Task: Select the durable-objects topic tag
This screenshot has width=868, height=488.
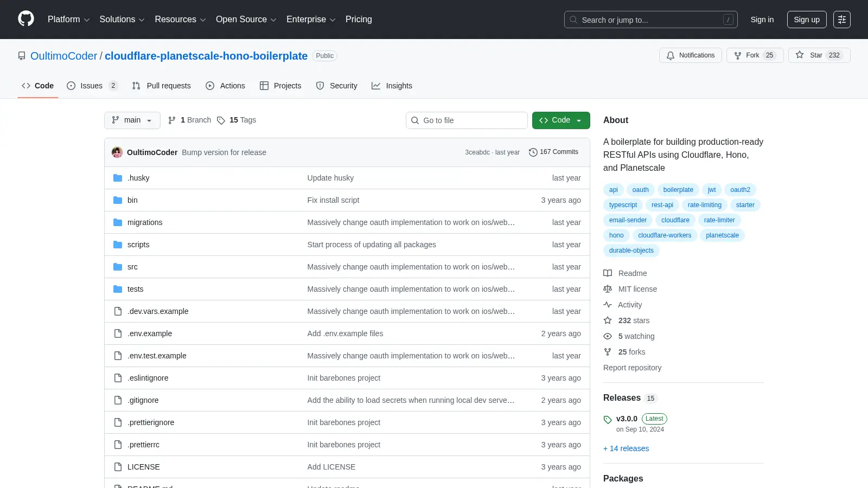Action: pos(631,251)
